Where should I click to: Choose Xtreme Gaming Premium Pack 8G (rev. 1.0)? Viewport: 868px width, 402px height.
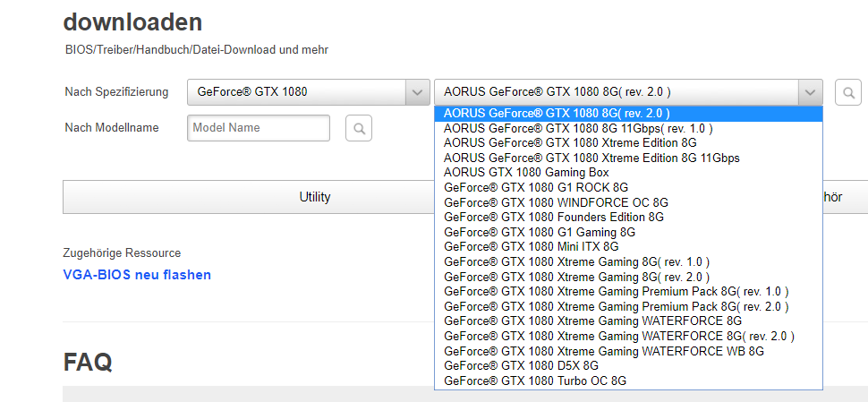click(x=628, y=291)
